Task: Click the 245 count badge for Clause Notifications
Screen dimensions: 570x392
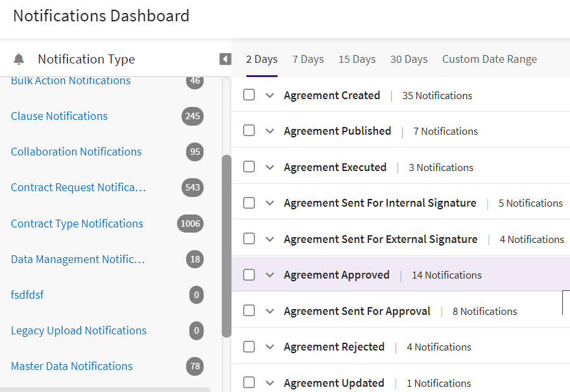Action: click(192, 117)
